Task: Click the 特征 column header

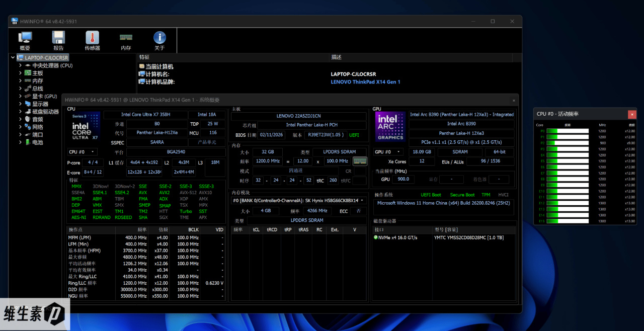Action: click(232, 57)
